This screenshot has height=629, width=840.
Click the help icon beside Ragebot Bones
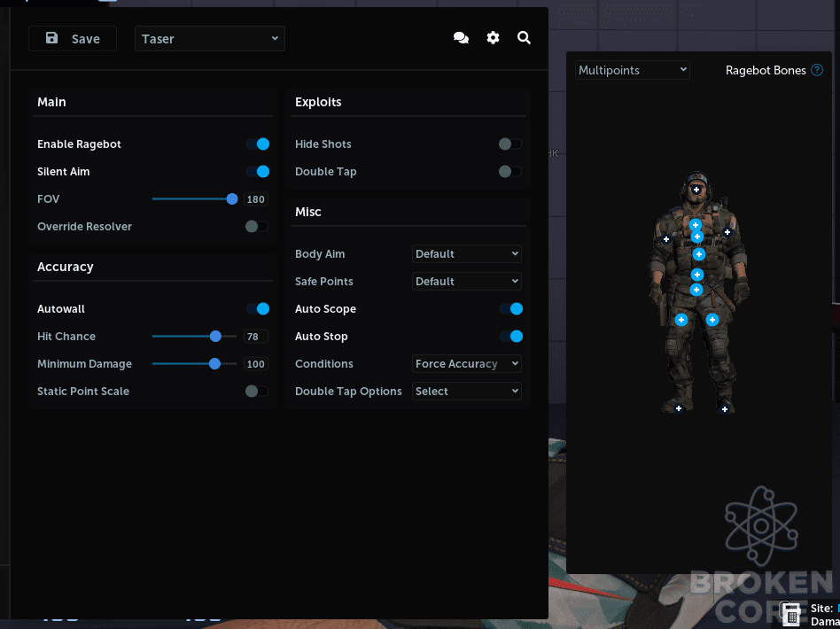[817, 70]
